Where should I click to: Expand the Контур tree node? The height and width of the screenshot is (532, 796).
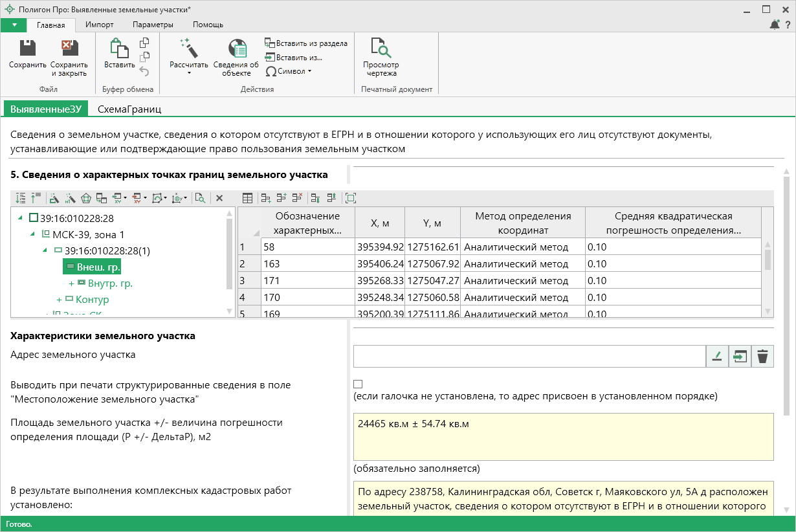[59, 300]
